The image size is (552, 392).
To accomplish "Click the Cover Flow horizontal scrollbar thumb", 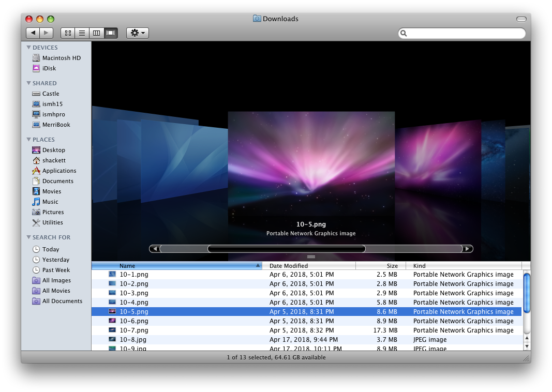I will pyautogui.click(x=286, y=249).
